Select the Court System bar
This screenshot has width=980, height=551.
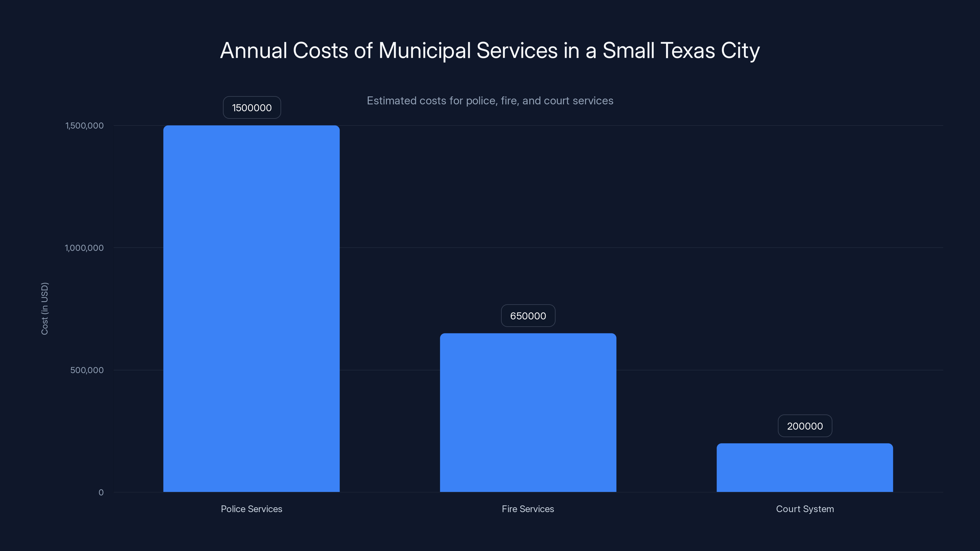point(804,468)
